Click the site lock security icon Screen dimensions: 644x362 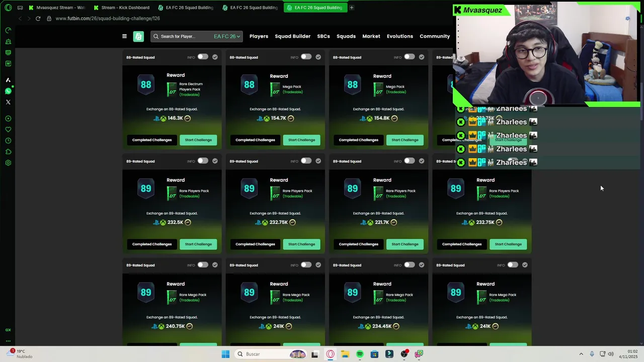click(49, 19)
